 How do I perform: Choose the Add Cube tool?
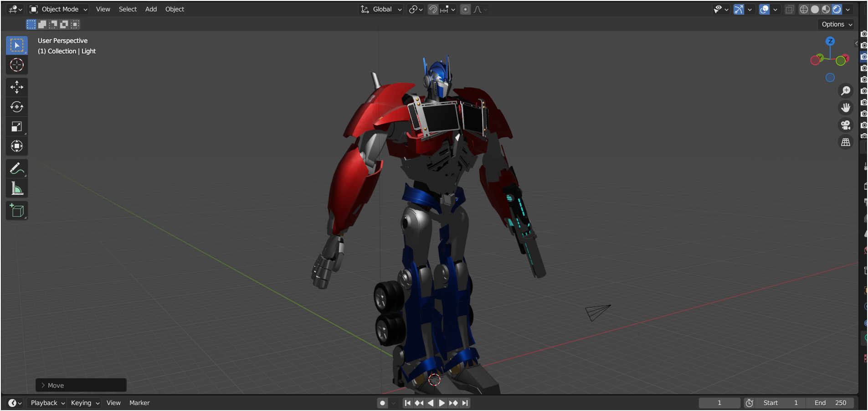click(17, 211)
